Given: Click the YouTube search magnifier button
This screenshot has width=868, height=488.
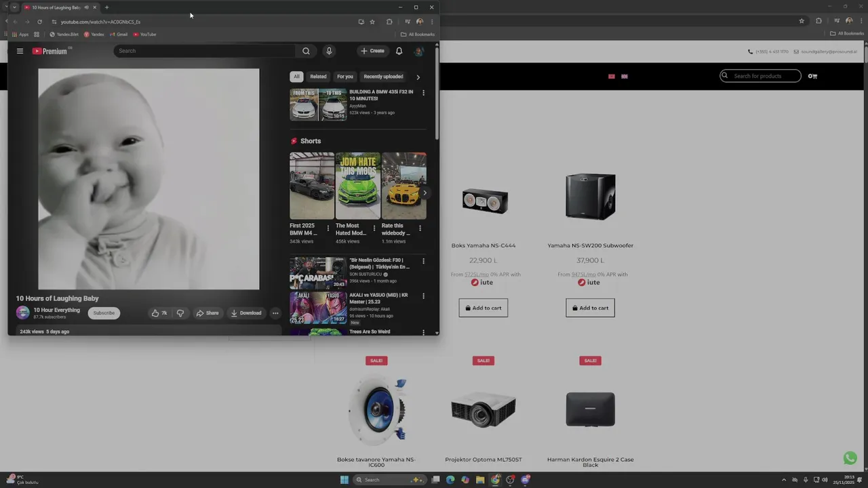Looking at the screenshot, I should [x=306, y=51].
